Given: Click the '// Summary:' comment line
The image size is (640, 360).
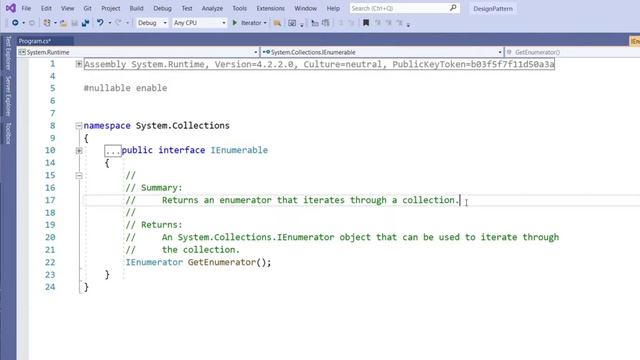Looking at the screenshot, I should pyautogui.click(x=154, y=188).
